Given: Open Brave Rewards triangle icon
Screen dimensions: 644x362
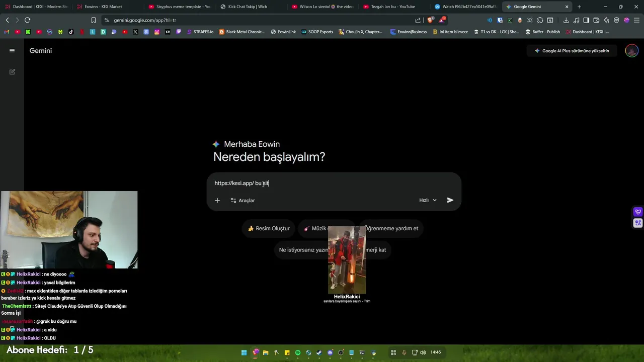Looking at the screenshot, I should tap(442, 20).
